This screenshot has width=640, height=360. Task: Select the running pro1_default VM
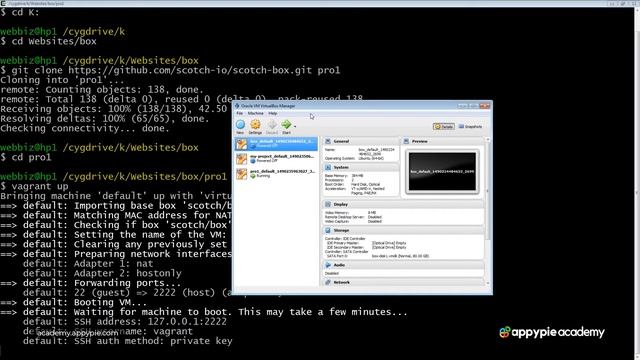(276, 173)
